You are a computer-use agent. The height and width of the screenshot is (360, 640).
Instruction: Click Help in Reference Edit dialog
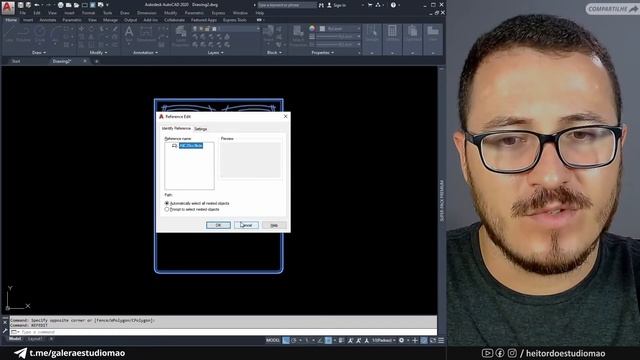click(x=274, y=225)
